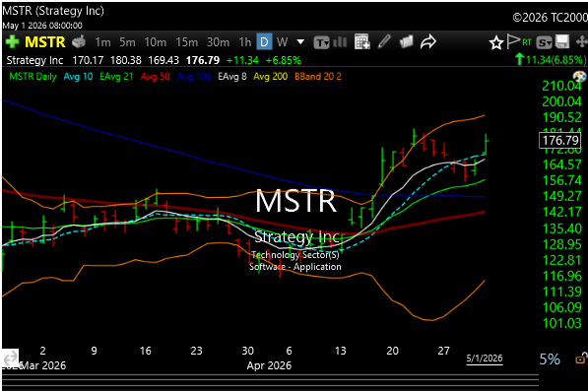Click the EAvg 8 indicator label
The width and height of the screenshot is (588, 391).
[x=232, y=77]
